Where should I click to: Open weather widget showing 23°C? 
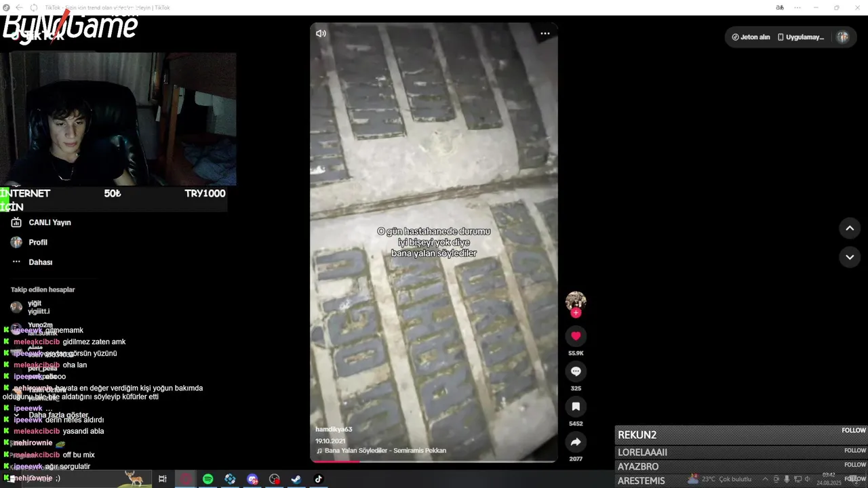click(719, 479)
